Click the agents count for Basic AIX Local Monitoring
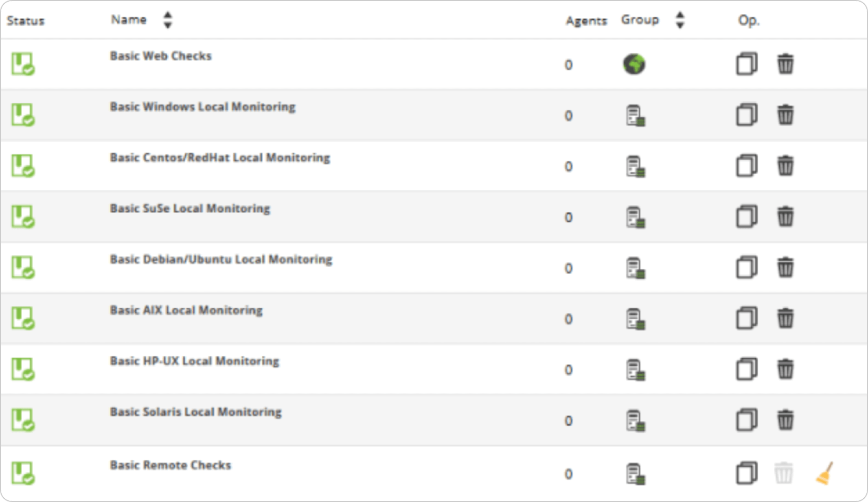 tap(569, 319)
